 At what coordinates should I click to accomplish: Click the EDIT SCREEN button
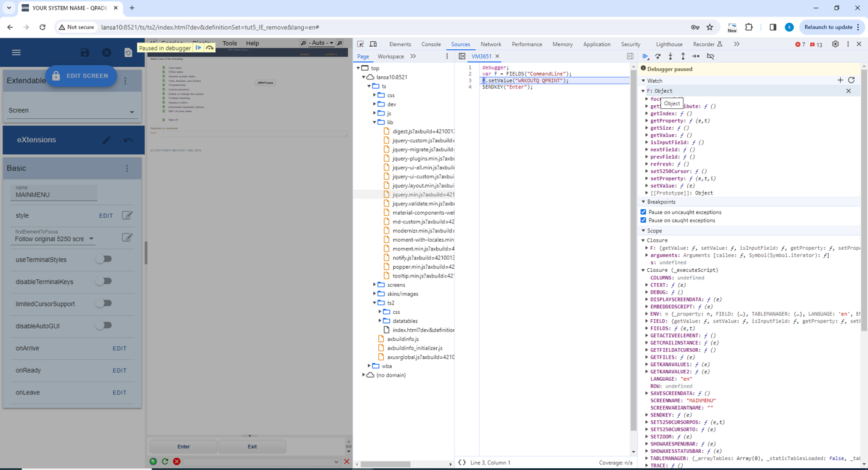click(81, 76)
